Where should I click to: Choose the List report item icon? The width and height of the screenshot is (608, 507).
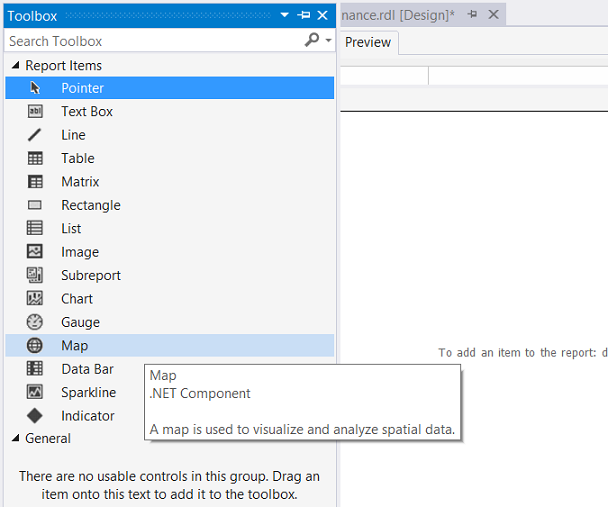pos(35,228)
